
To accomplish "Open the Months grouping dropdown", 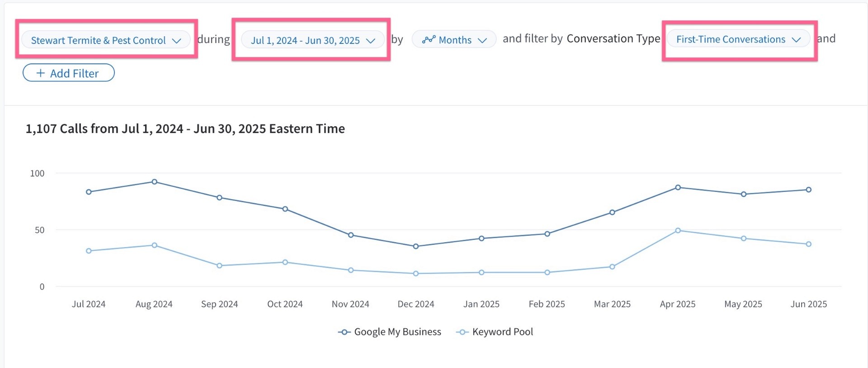I will pyautogui.click(x=454, y=39).
